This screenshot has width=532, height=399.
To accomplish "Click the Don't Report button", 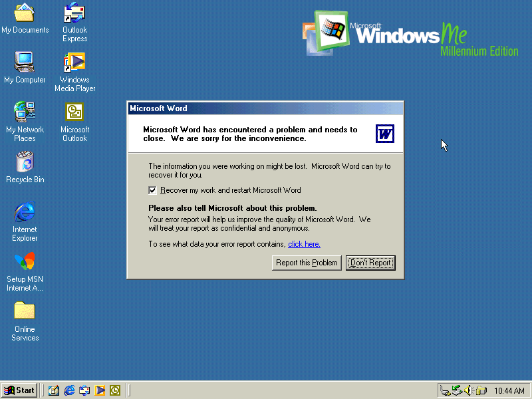I will [370, 263].
